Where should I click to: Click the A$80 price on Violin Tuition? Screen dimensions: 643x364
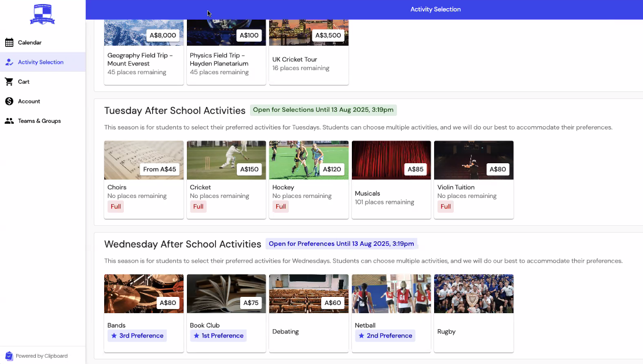[x=498, y=170]
